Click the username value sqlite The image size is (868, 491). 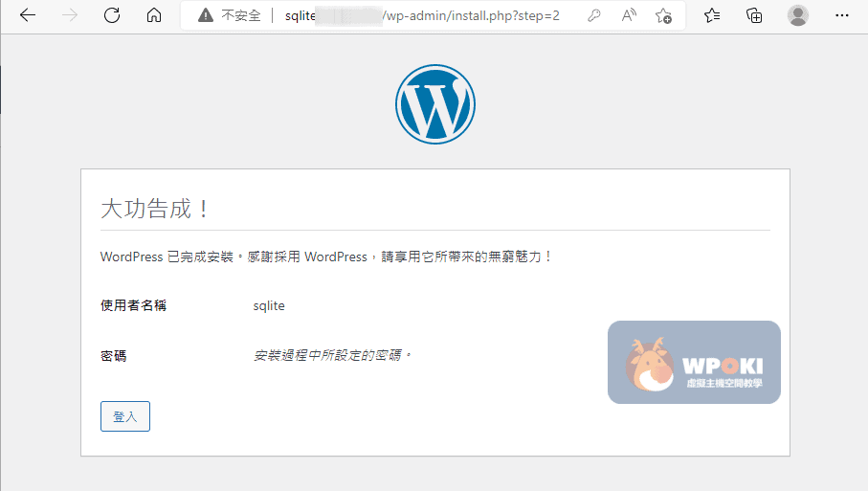(269, 305)
